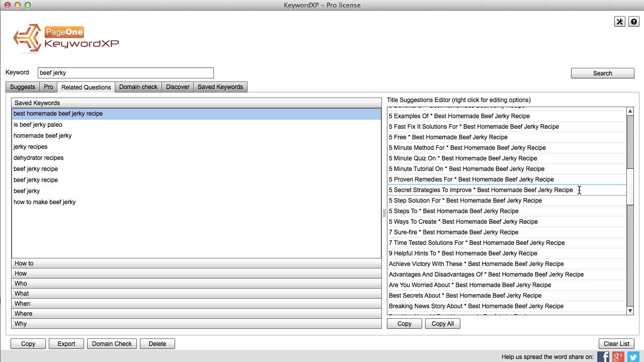
Task: Select '9 Helpful Hints To' title
Action: [x=507, y=253]
